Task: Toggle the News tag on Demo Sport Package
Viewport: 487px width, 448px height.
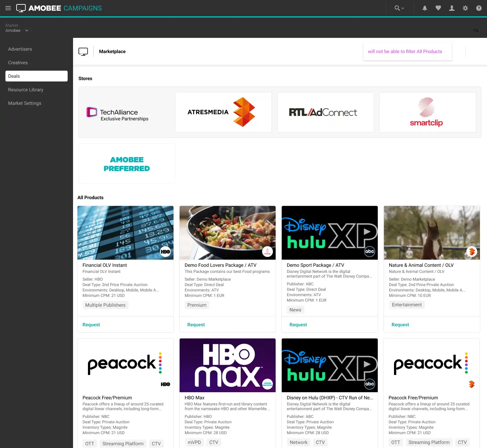Action: click(295, 310)
